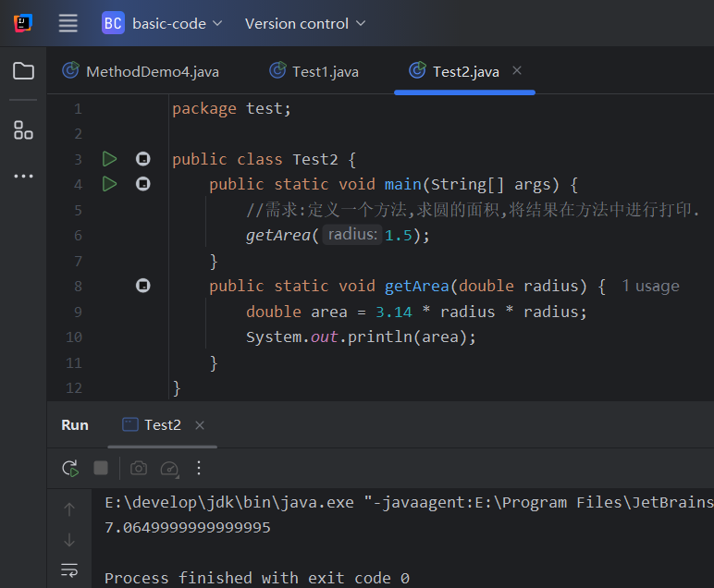Select the Run tool window label
This screenshot has height=588, width=714.
click(x=75, y=425)
